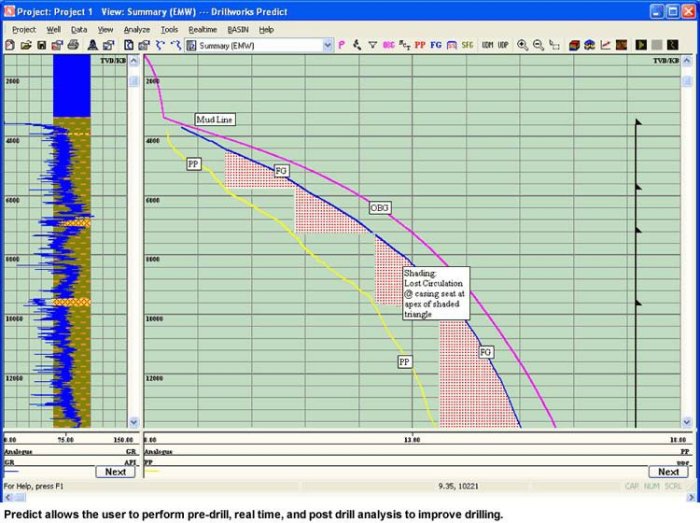Click the PP pore pressure toolbar icon
Image resolution: width=700 pixels, height=523 pixels.
(x=420, y=45)
